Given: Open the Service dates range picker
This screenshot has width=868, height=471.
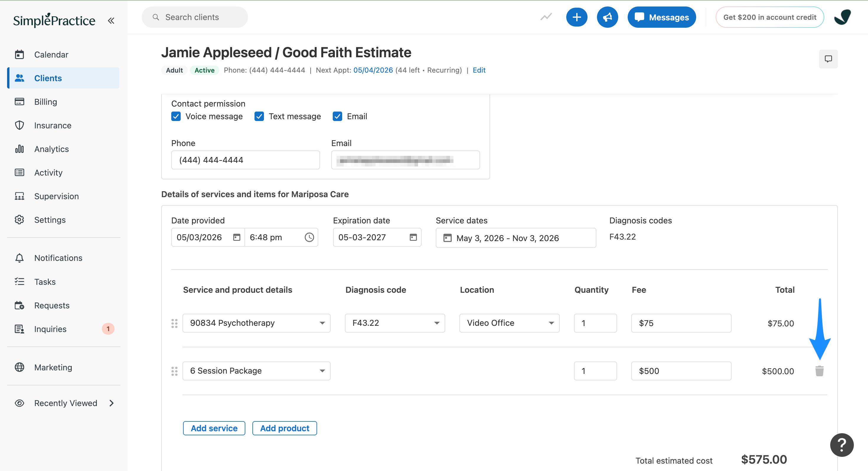Looking at the screenshot, I should point(515,238).
